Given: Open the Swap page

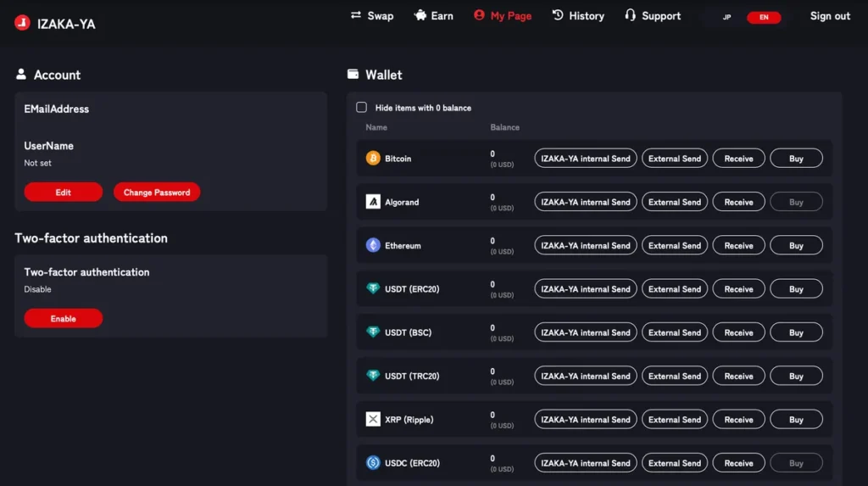Looking at the screenshot, I should tap(372, 16).
